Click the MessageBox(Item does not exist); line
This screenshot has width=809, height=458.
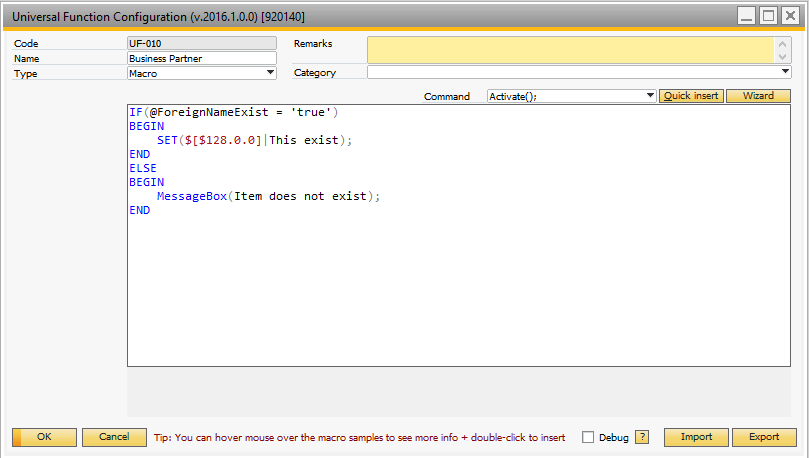pyautogui.click(x=268, y=197)
